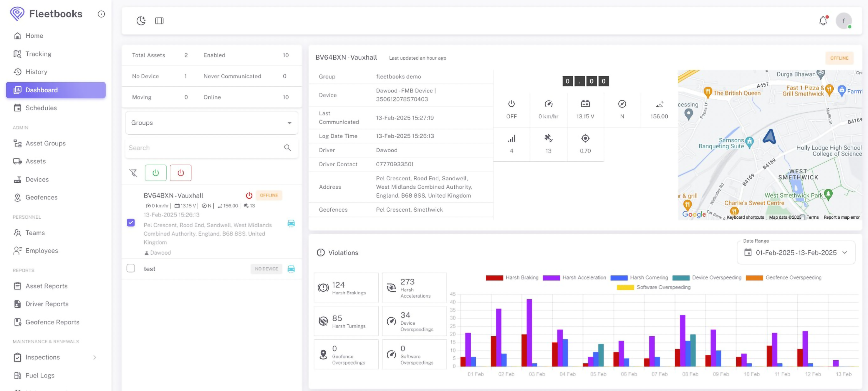Click OFFLINE status in detail header
This screenshot has width=868, height=391.
(x=839, y=58)
